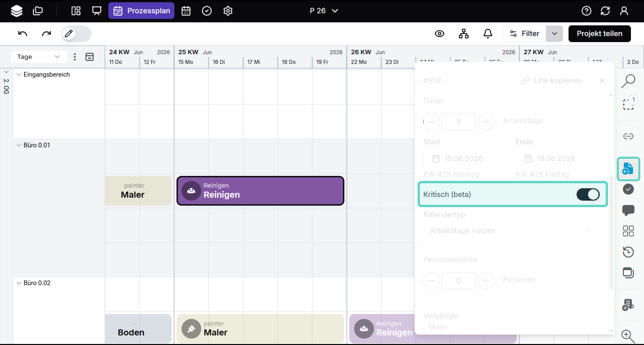Click the Filter button
This screenshot has height=345, width=644.
tap(525, 34)
